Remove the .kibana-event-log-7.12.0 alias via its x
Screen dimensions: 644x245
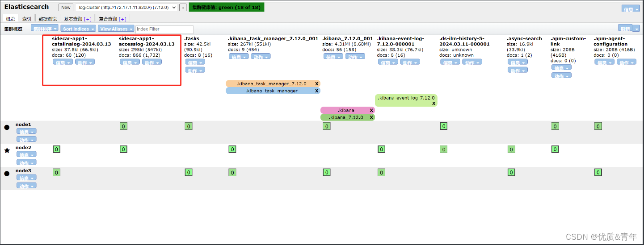(x=434, y=103)
